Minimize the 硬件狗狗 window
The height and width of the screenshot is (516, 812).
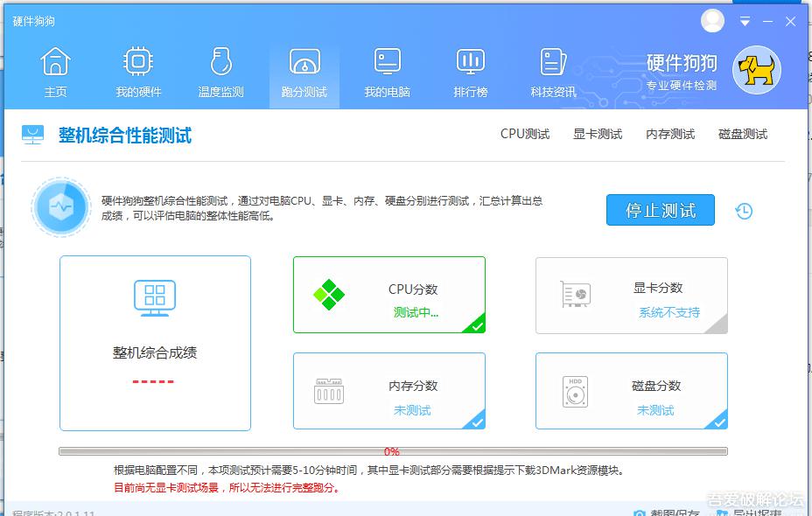(x=768, y=21)
